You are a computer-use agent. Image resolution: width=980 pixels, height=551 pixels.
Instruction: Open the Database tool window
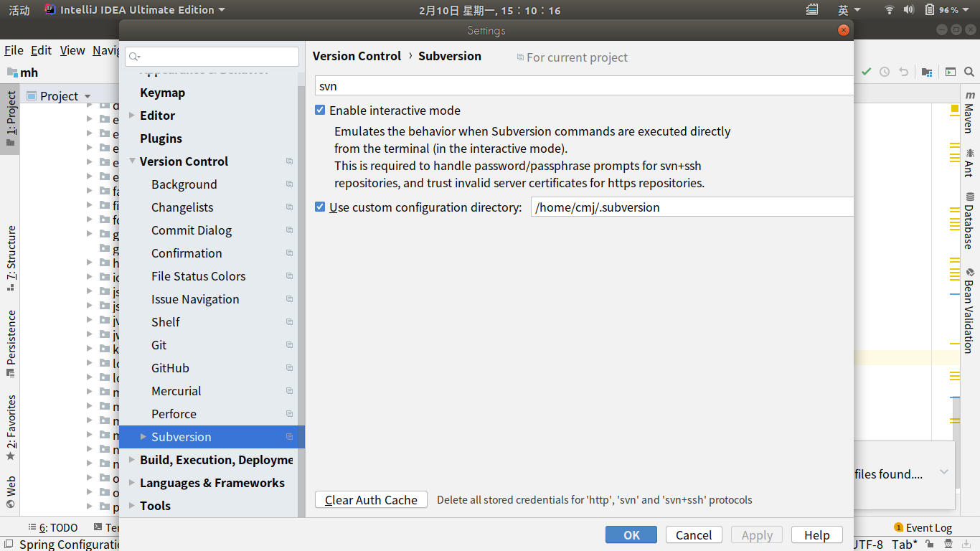click(970, 221)
